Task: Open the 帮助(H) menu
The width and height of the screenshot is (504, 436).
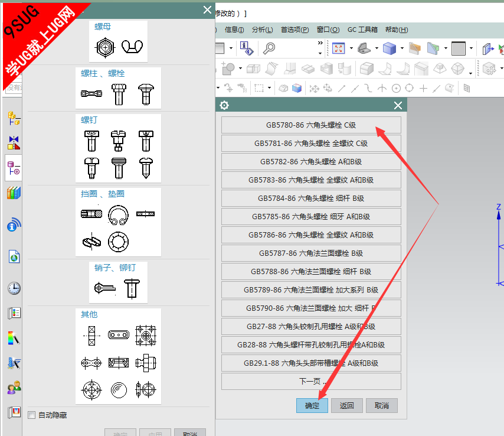Action: [397, 30]
